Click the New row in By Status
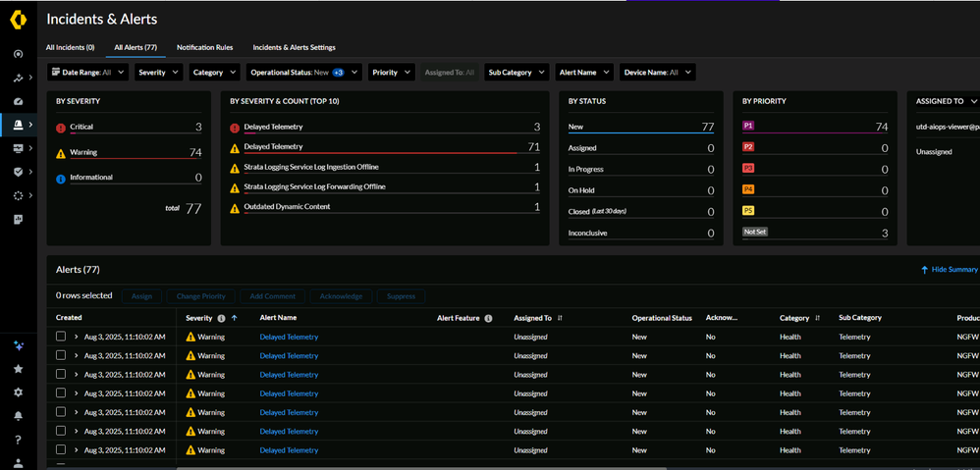Image resolution: width=980 pixels, height=470 pixels. pyautogui.click(x=640, y=127)
